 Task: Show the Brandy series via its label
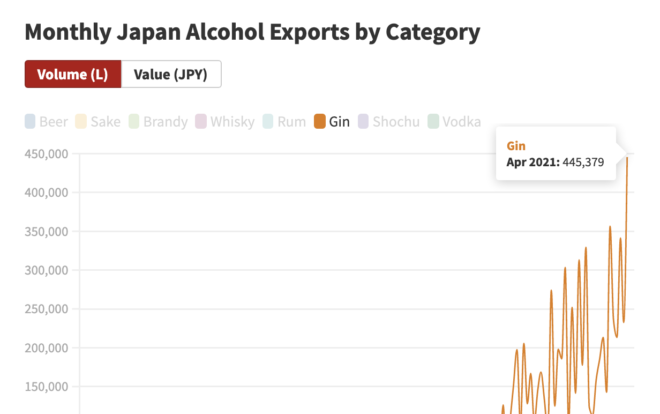tap(165, 122)
